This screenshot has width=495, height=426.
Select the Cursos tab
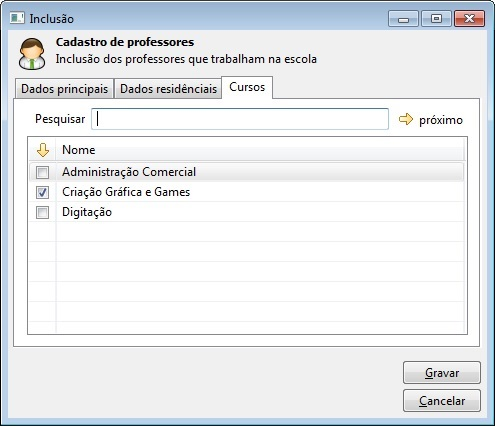tap(247, 87)
